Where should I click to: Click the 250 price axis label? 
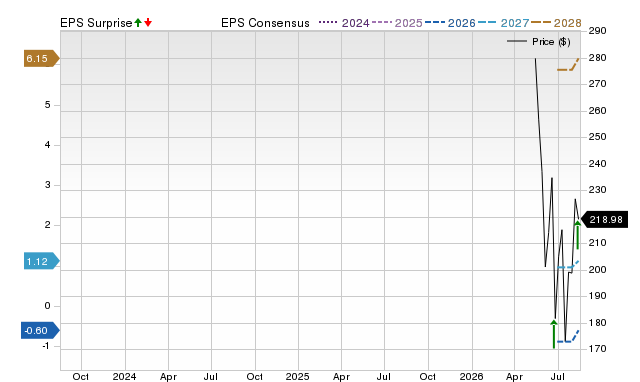tap(598, 137)
